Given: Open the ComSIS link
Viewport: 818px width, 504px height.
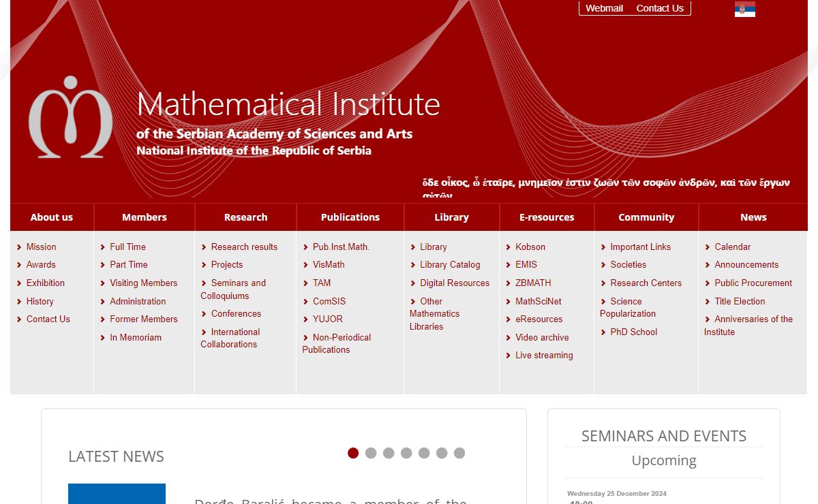Looking at the screenshot, I should 329,301.
